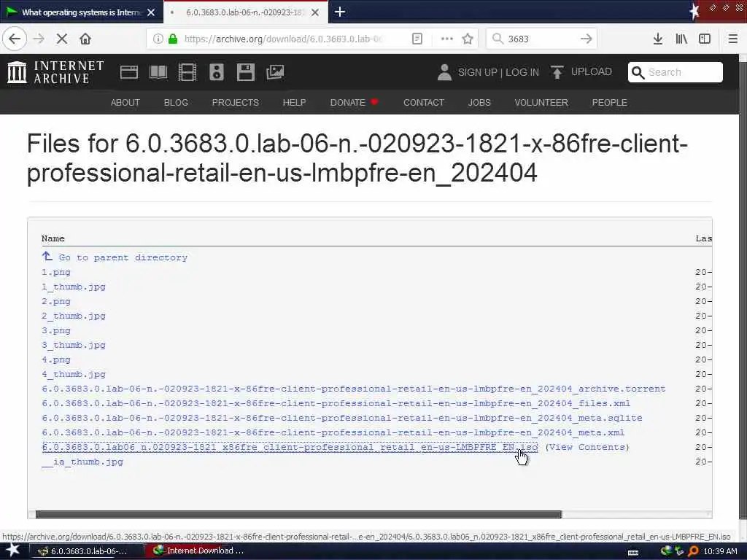Open the _files.xml file link
747x560 pixels.
[336, 403]
